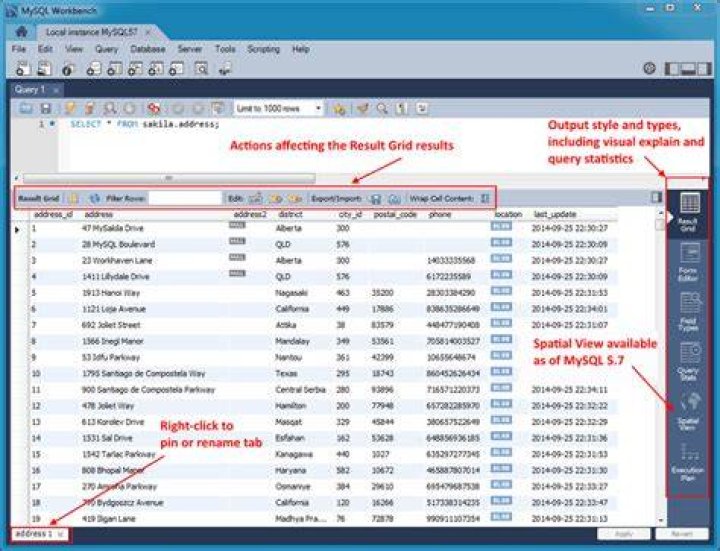Image resolution: width=720 pixels, height=551 pixels.
Task: Switch to Field Types view
Action: point(687,312)
